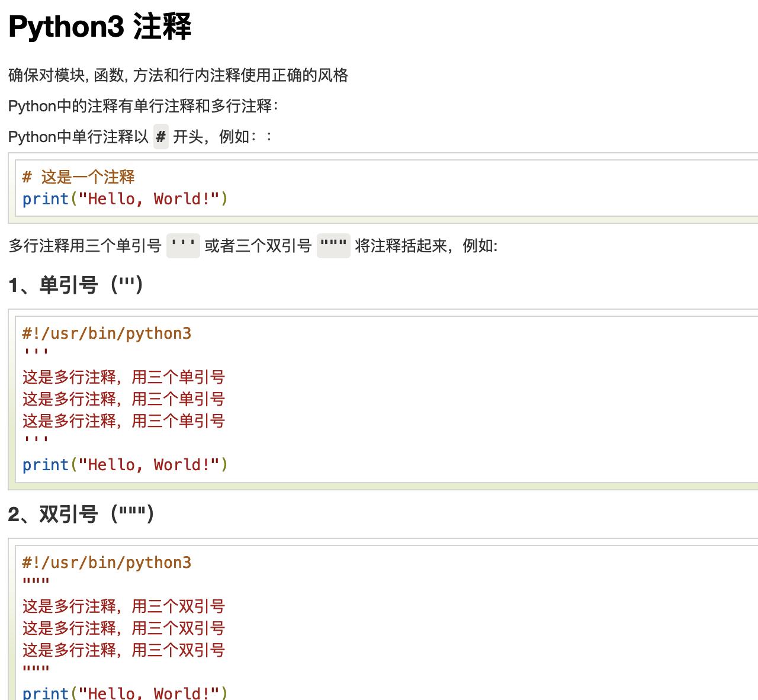Select the first 这是多行注释，用三个单引号 line
758x700 pixels.
point(123,377)
